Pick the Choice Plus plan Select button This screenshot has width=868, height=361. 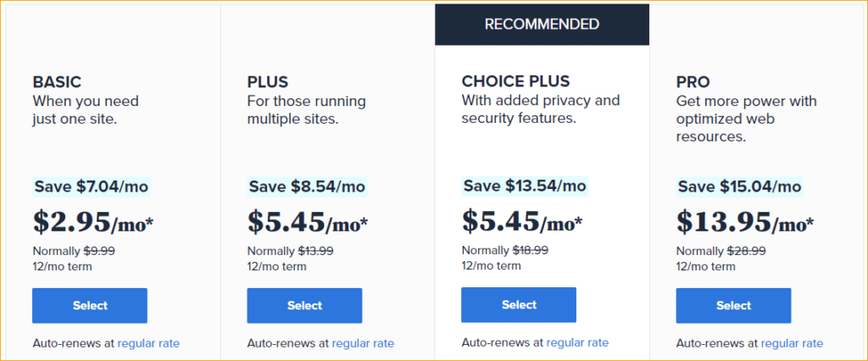coord(519,304)
